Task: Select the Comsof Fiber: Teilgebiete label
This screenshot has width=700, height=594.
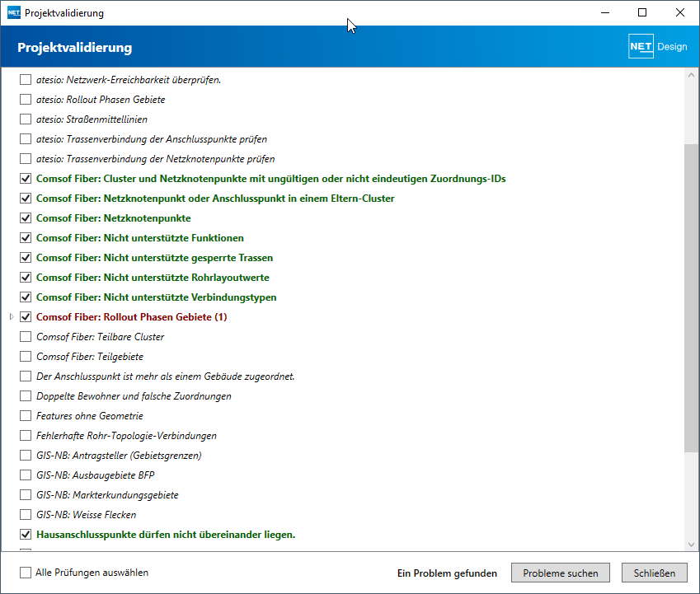Action: click(90, 356)
